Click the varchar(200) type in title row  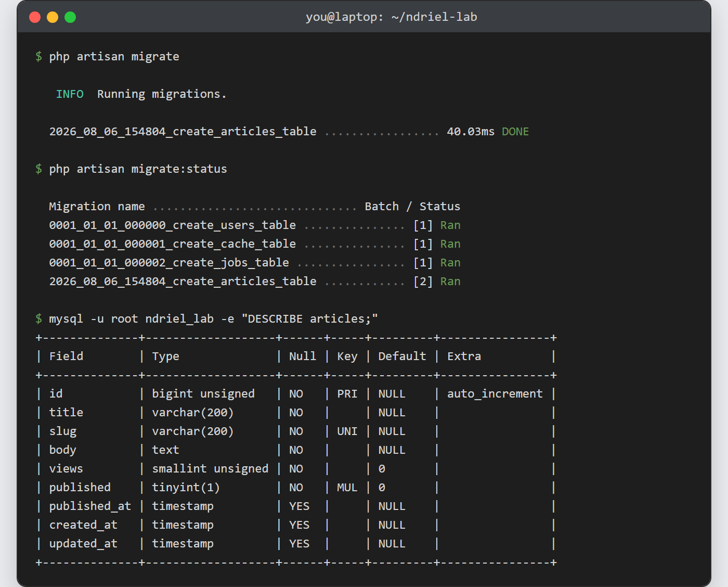point(193,413)
